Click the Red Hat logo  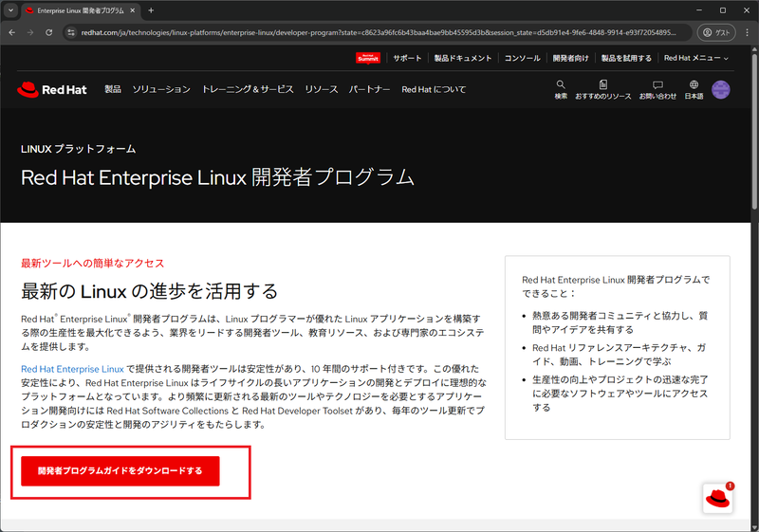pos(52,89)
